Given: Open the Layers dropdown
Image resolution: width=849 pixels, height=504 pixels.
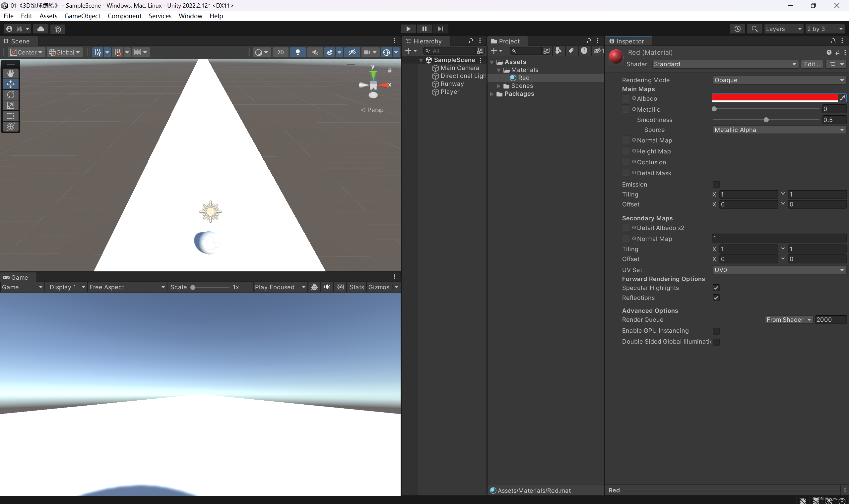Looking at the screenshot, I should (783, 29).
